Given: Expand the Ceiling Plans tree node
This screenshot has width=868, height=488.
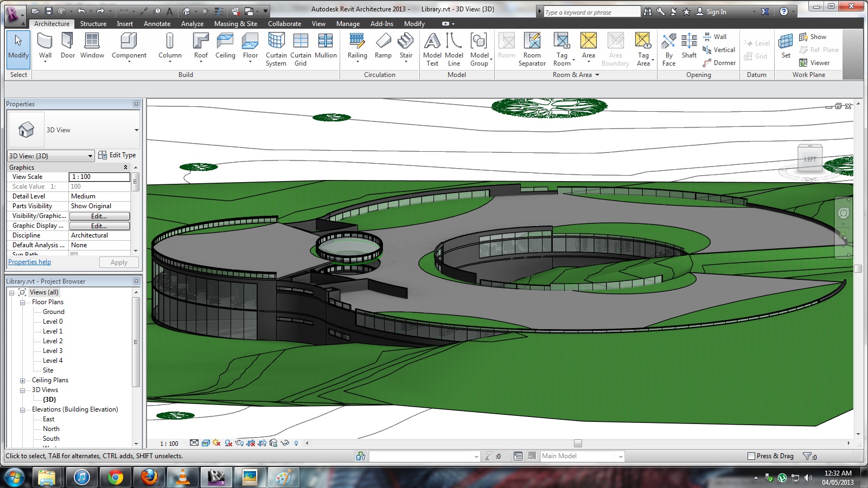Looking at the screenshot, I should [x=23, y=380].
